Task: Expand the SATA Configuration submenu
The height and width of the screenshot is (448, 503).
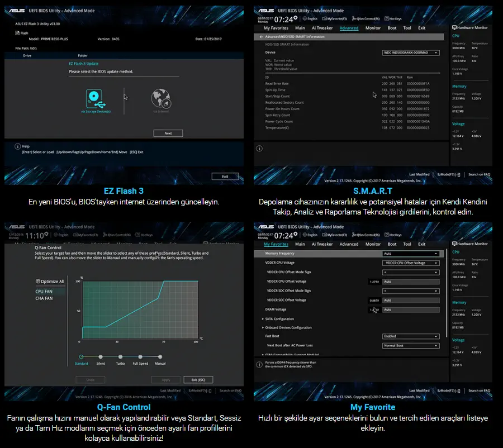Action: (x=278, y=319)
